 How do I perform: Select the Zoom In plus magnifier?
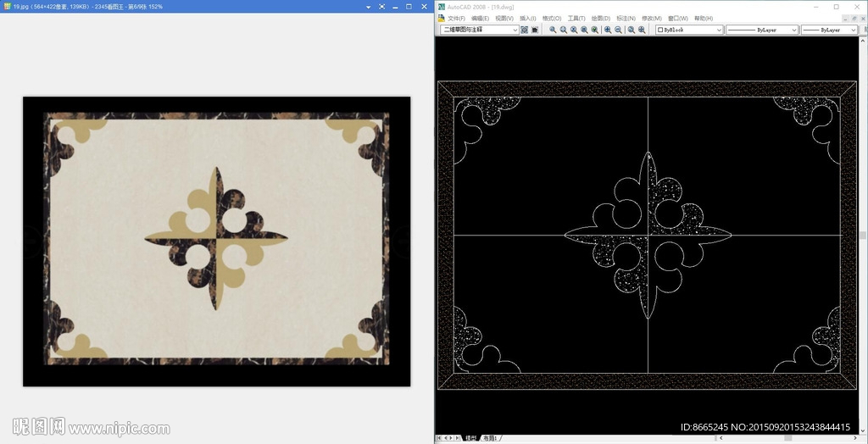608,30
